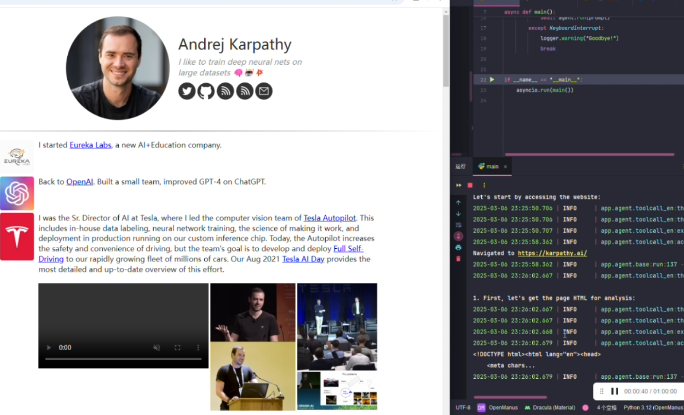This screenshot has height=415, width=684.
Task: Click the green run gutter arrow on line 22
Action: click(492, 79)
